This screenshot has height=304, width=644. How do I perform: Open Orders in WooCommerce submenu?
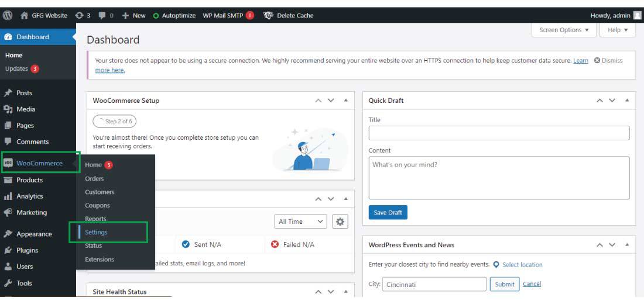(x=94, y=178)
